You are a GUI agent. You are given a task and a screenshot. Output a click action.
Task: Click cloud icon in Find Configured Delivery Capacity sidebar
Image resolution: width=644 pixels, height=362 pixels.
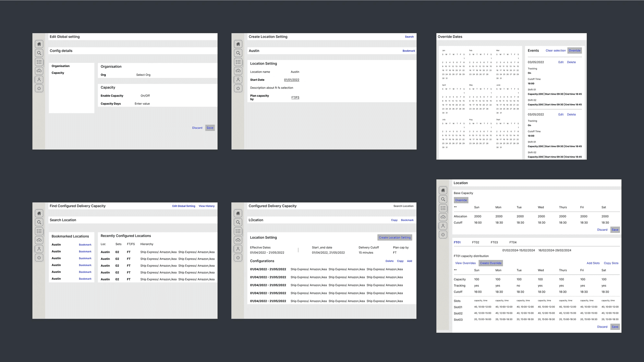pos(39,240)
